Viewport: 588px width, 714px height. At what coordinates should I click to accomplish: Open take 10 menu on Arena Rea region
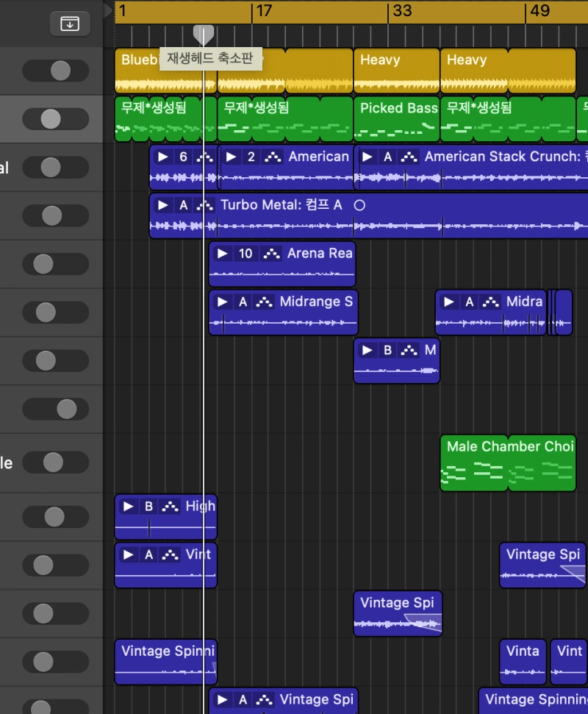coord(245,254)
